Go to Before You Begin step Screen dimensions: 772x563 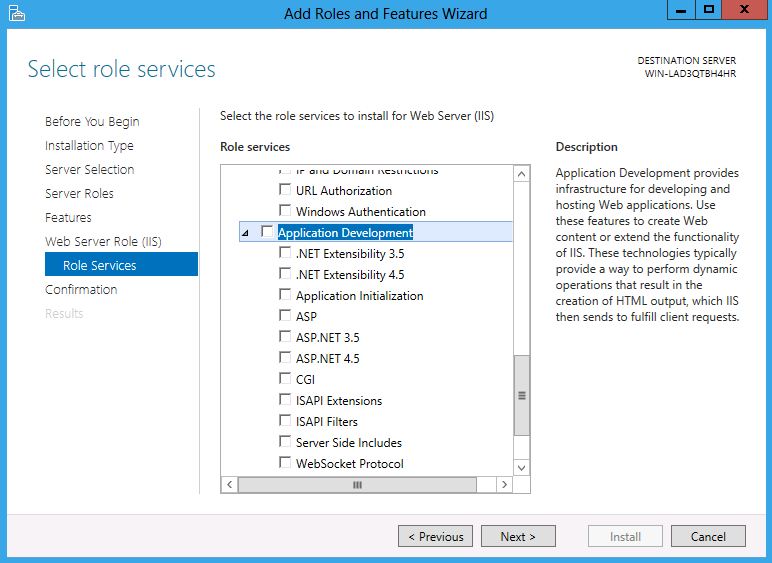point(92,122)
